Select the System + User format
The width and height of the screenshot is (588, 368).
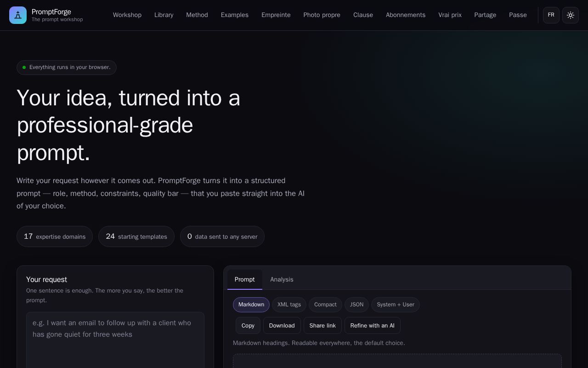click(x=396, y=305)
